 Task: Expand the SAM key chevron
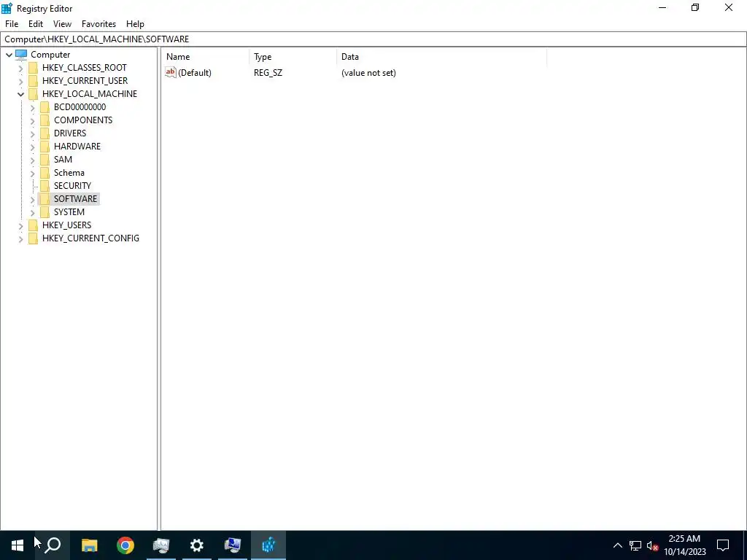click(x=32, y=160)
